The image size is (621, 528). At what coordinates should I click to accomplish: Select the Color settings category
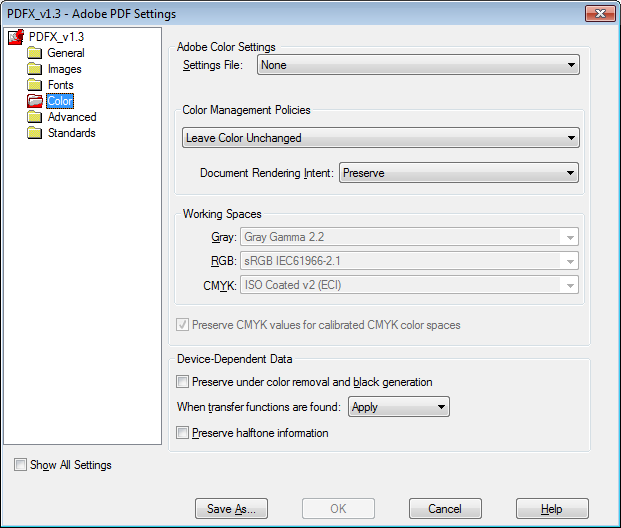[x=60, y=101]
